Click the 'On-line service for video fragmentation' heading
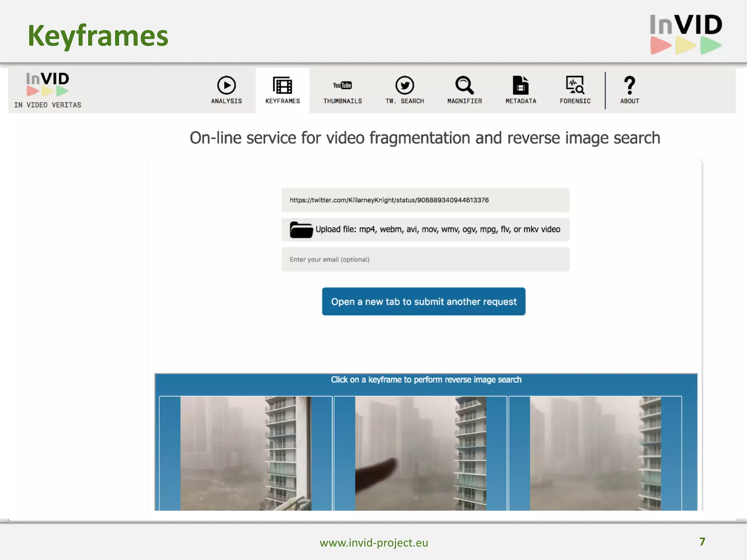Viewport: 747px width, 560px height. coord(425,138)
